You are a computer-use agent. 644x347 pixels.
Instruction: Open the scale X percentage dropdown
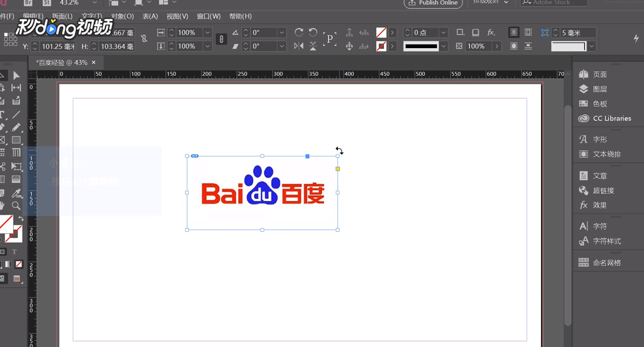(207, 32)
